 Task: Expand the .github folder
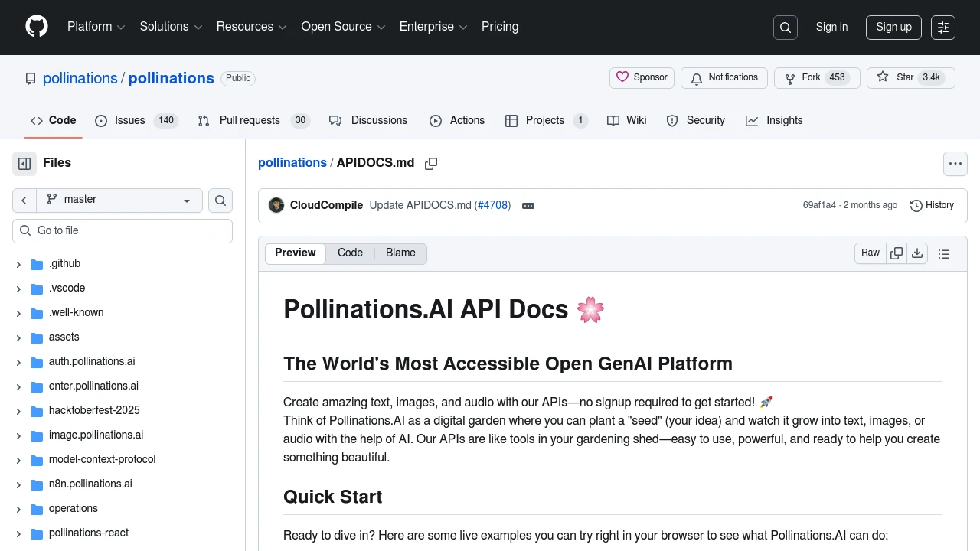18,264
